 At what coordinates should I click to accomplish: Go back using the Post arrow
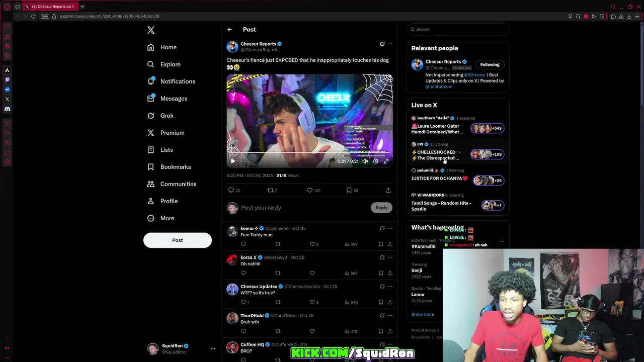[x=229, y=30]
